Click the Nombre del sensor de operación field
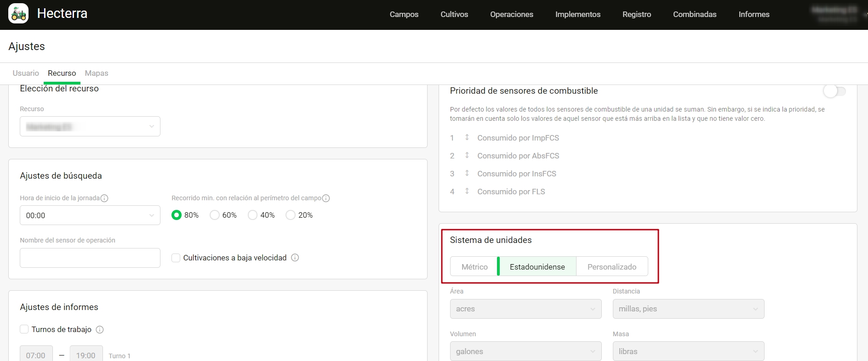This screenshot has height=361, width=868. [90, 258]
